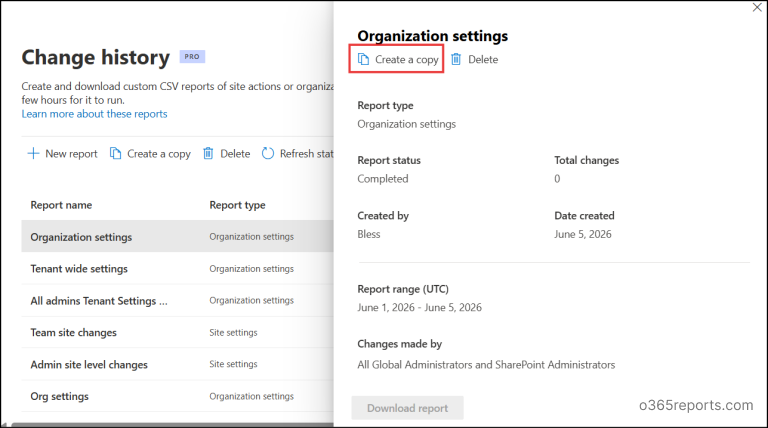Click the horizontal scrollbar under the report list
The width and height of the screenshot is (768, 428).
click(172, 425)
